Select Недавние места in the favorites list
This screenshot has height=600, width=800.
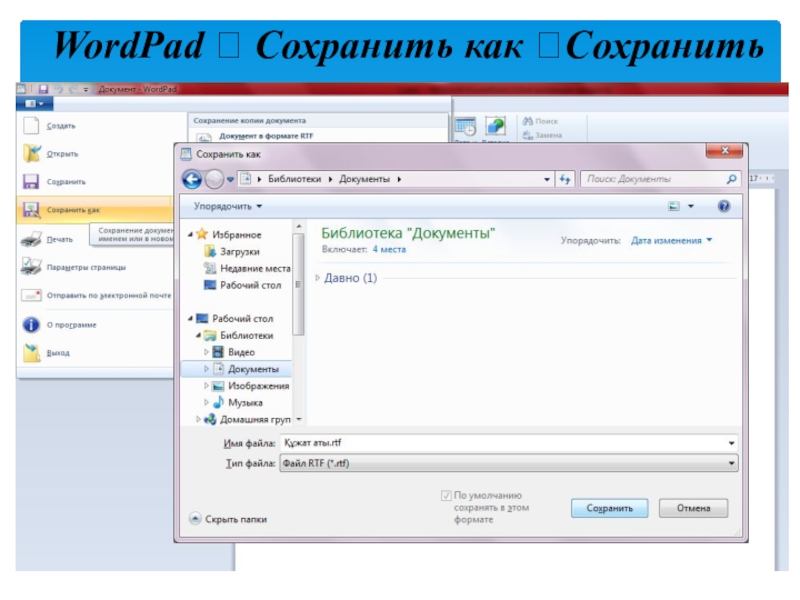pyautogui.click(x=247, y=268)
